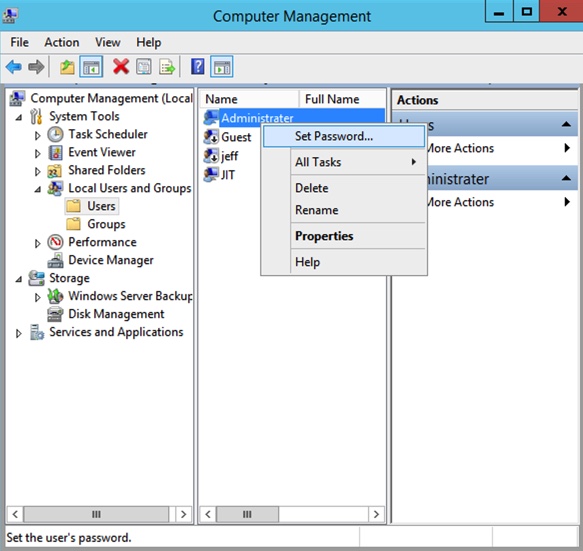The image size is (583, 551).
Task: Click the blue Help question mark icon
Action: coord(197,67)
